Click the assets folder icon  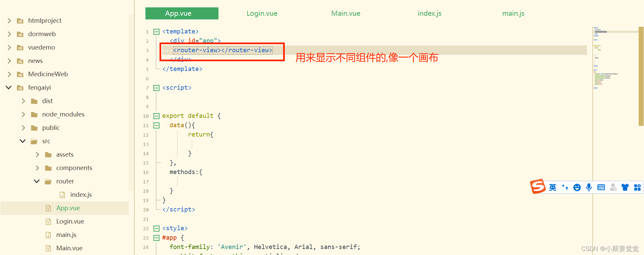[48, 155]
